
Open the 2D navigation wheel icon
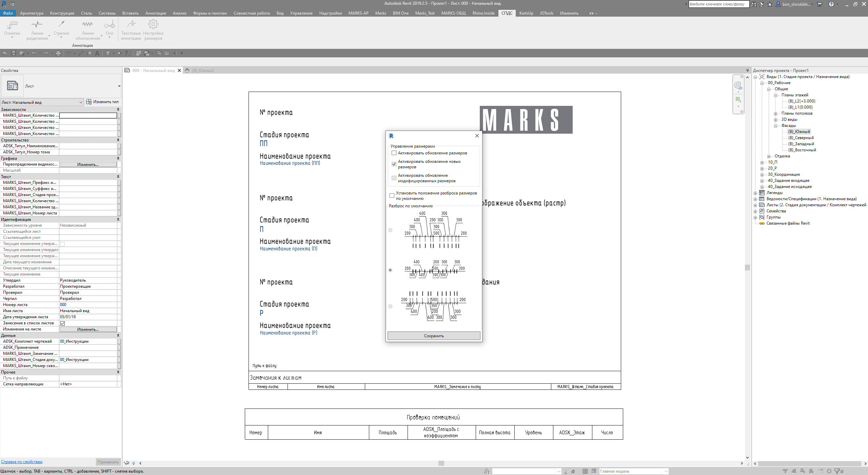[738, 85]
